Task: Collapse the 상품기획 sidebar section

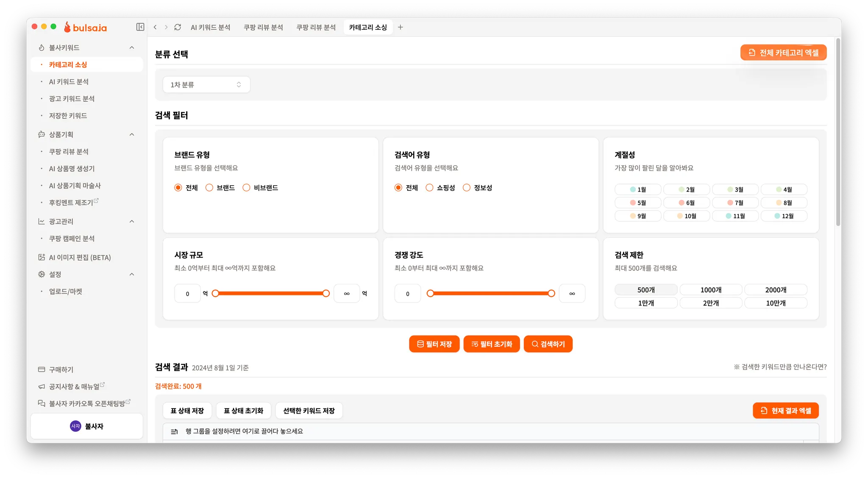Action: pos(132,134)
